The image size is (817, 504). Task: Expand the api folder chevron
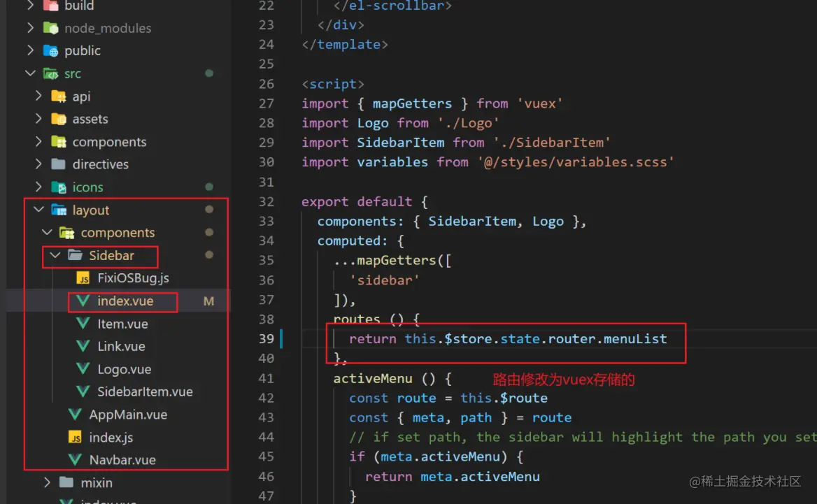pyautogui.click(x=38, y=96)
